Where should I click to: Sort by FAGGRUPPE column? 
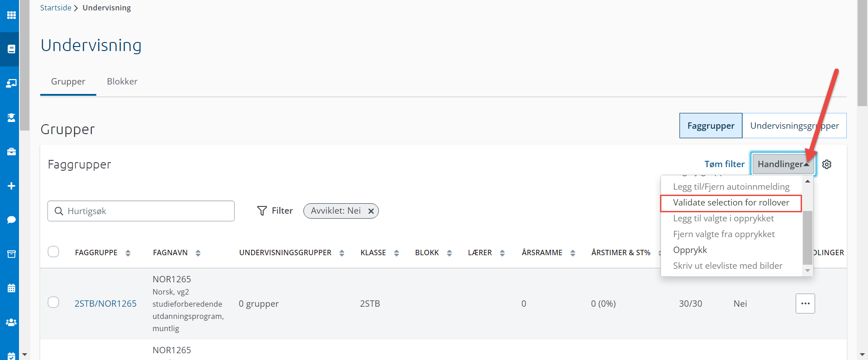128,253
